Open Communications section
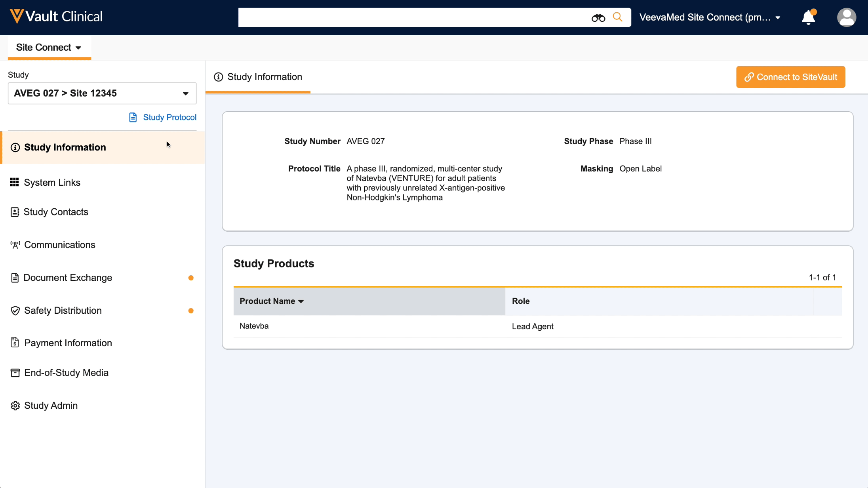The height and width of the screenshot is (488, 868). pyautogui.click(x=59, y=245)
